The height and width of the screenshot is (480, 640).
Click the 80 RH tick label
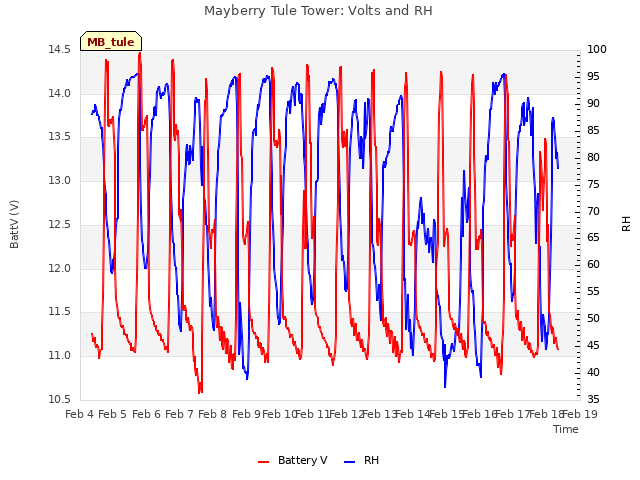pos(593,158)
